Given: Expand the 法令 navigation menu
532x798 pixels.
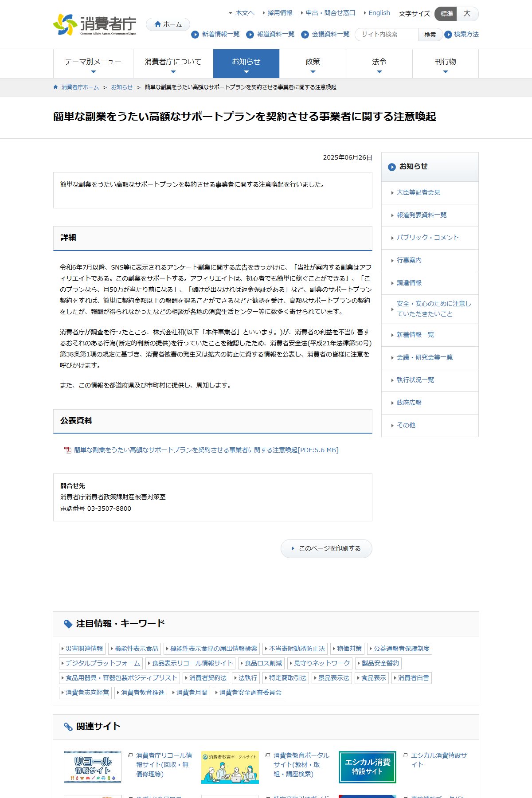Looking at the screenshot, I should click(379, 64).
